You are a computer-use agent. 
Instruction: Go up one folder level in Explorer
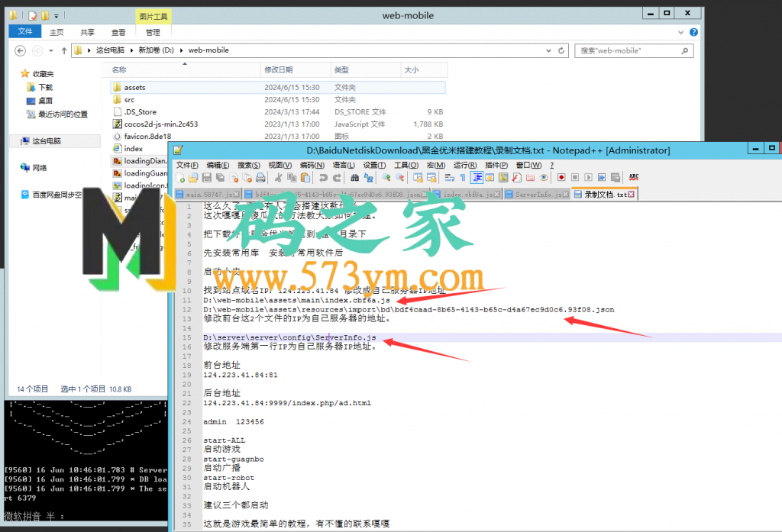pyautogui.click(x=64, y=50)
